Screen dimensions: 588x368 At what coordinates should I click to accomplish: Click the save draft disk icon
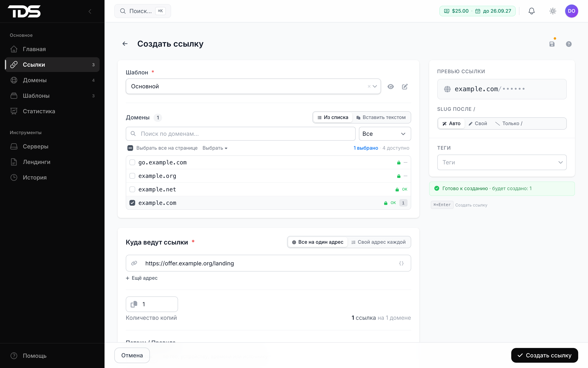[552, 44]
